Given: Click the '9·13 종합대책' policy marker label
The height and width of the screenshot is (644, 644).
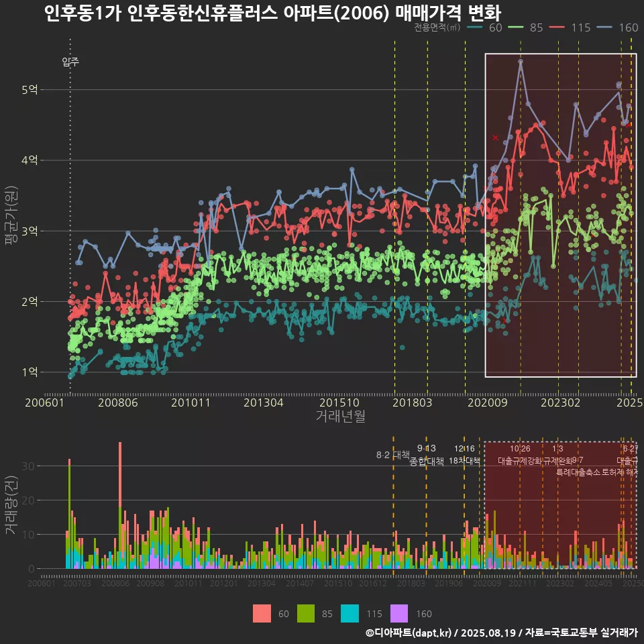Looking at the screenshot, I should point(427,455).
